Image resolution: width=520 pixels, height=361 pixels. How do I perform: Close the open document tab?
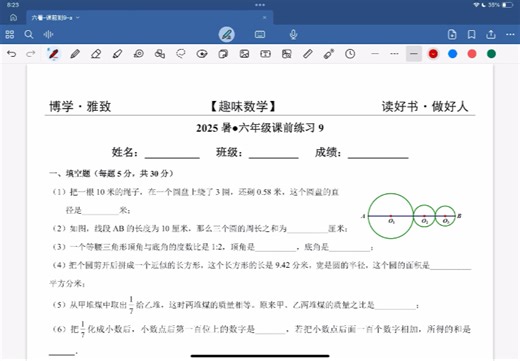265,18
